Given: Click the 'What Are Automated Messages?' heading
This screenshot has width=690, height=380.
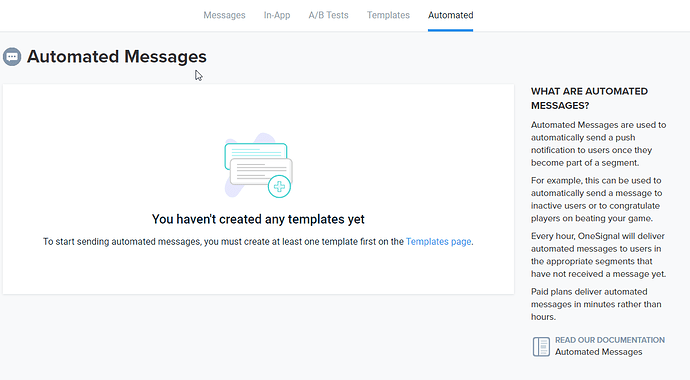Looking at the screenshot, I should pyautogui.click(x=589, y=98).
